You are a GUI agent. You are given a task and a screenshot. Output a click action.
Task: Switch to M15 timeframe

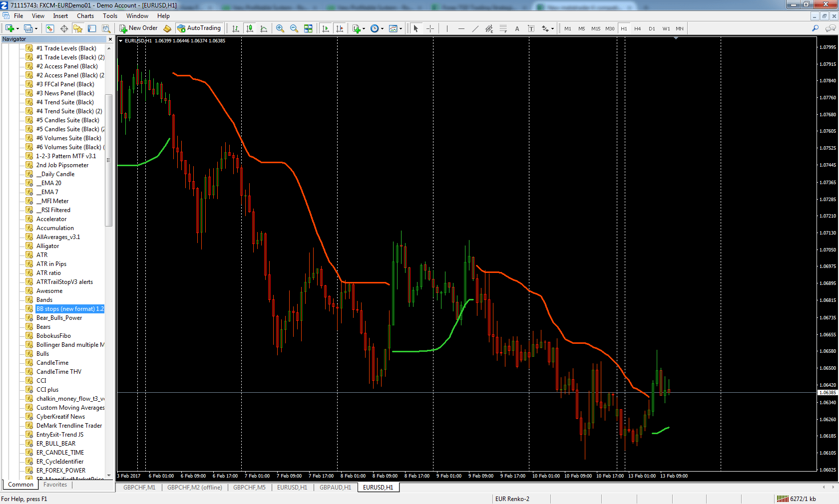tap(596, 28)
